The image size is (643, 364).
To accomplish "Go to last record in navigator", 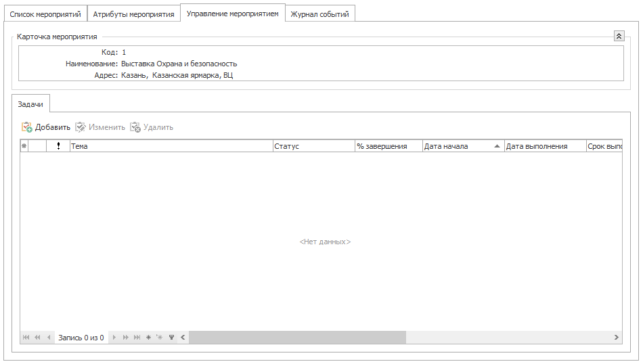I will (137, 338).
